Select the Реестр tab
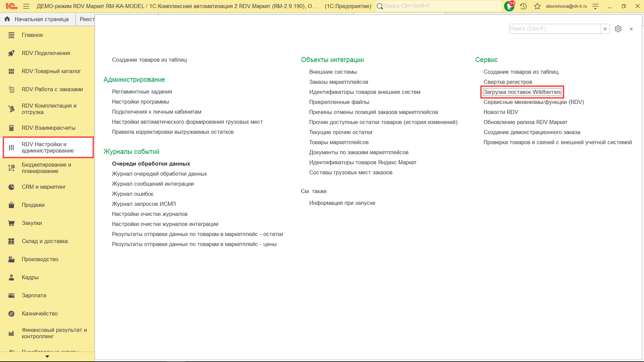The image size is (644, 362). point(87,19)
